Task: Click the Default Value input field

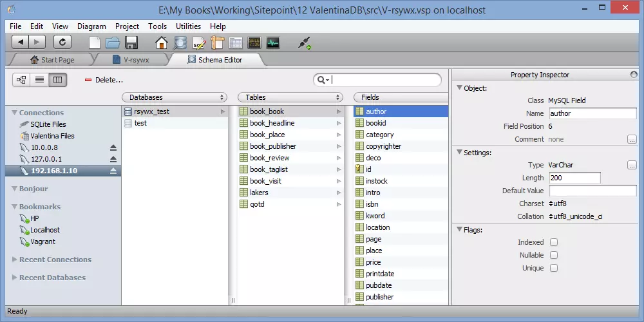Action: 592,191
